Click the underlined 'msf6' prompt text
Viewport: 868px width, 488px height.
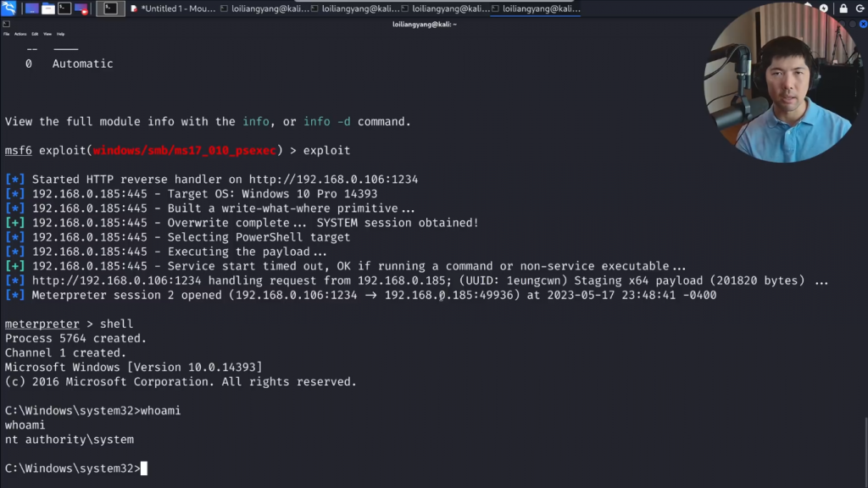19,151
